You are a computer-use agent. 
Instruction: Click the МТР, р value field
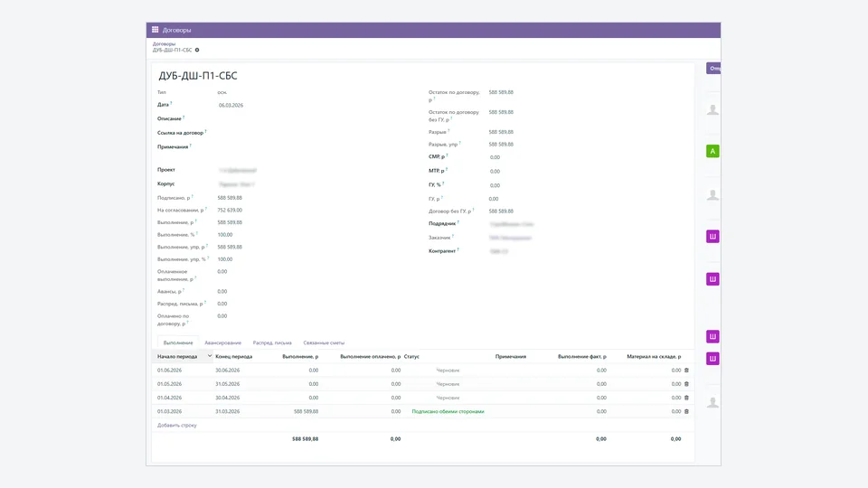tap(495, 172)
